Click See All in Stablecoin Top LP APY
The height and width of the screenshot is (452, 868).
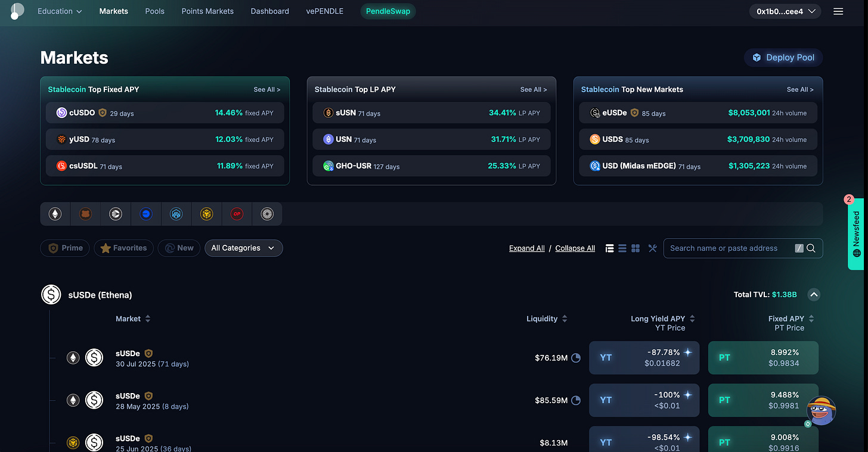534,89
